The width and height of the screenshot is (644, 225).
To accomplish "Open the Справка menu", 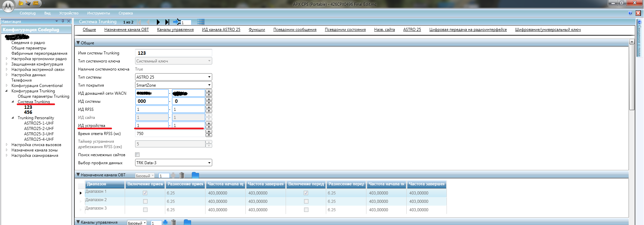I will click(x=126, y=13).
